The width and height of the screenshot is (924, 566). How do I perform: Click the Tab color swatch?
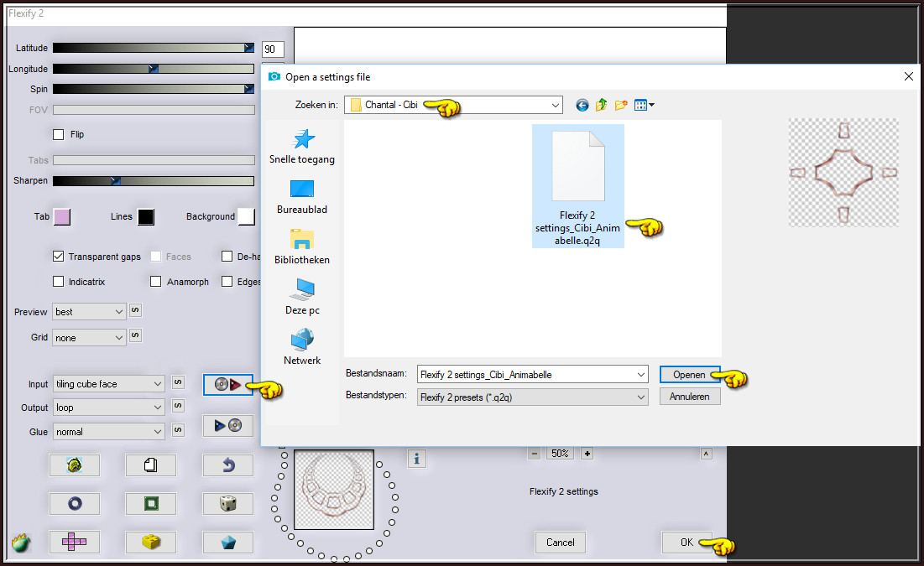click(62, 216)
